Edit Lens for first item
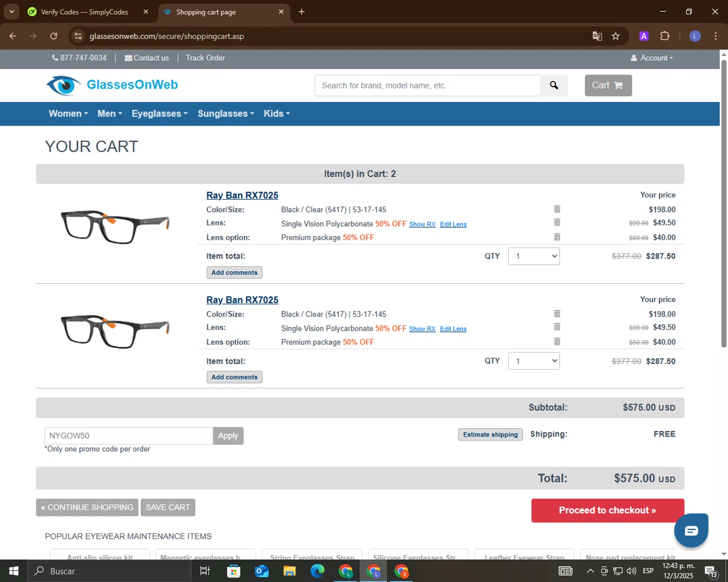Viewport: 728px width, 582px height. tap(453, 224)
